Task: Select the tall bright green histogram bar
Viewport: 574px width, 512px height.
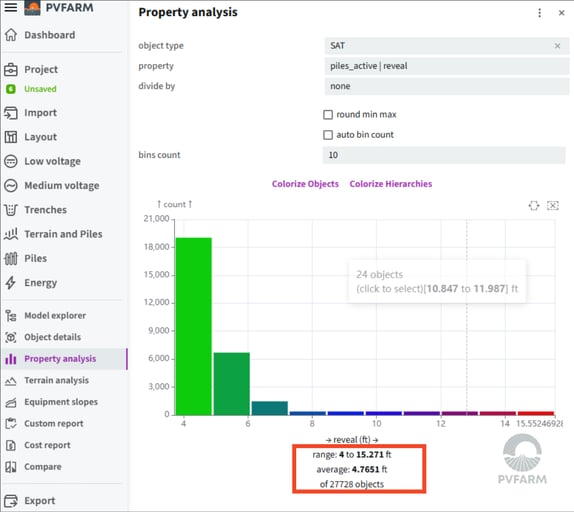Action: [194, 326]
